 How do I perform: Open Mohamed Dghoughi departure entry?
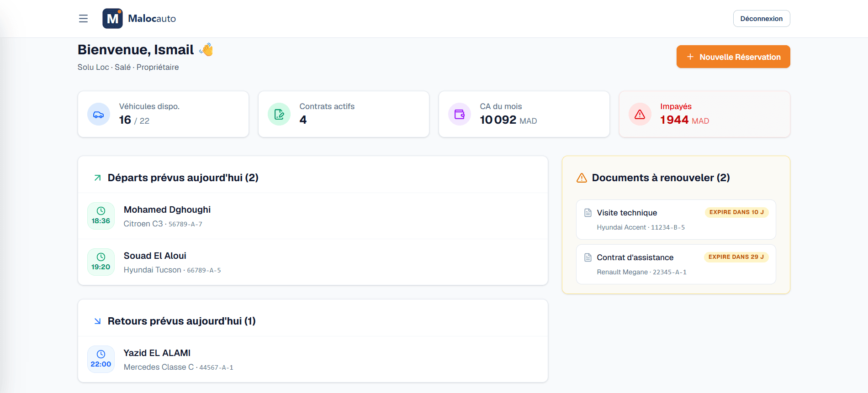point(313,216)
